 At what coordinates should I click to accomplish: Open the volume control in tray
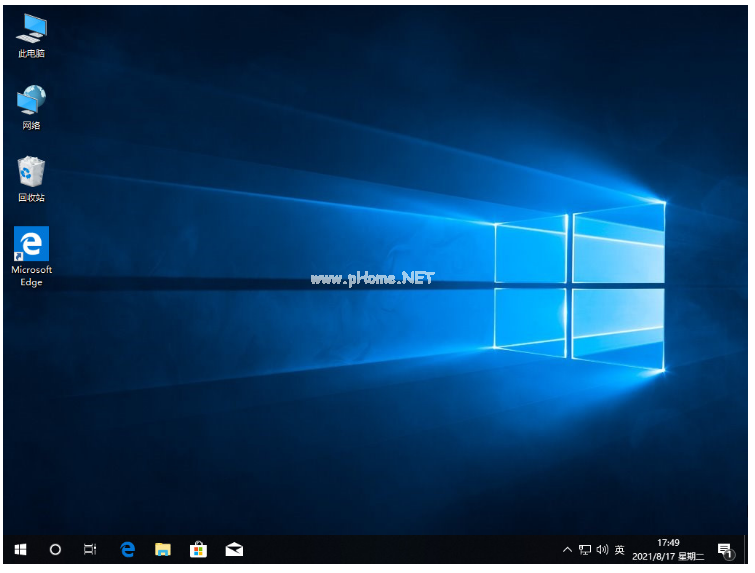pos(602,549)
